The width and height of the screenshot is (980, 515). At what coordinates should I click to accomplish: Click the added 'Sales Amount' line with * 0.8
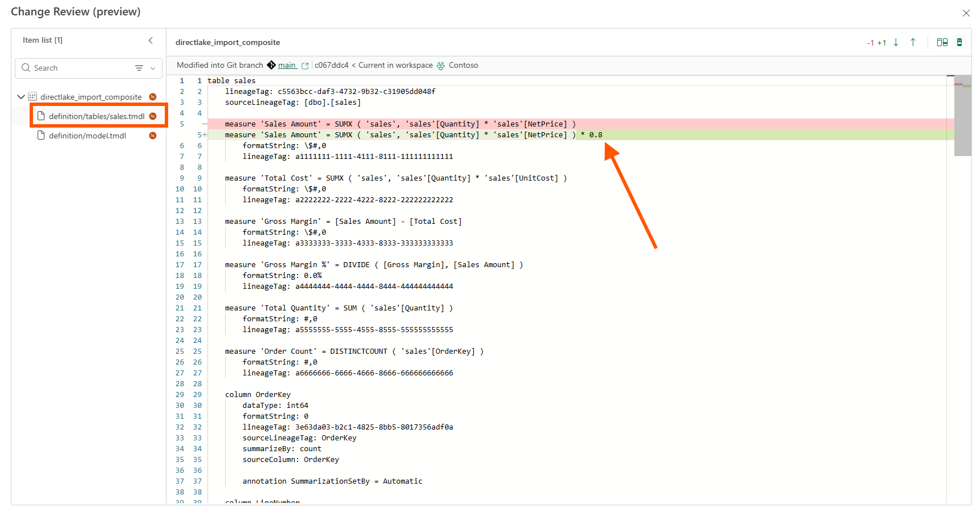click(x=413, y=134)
